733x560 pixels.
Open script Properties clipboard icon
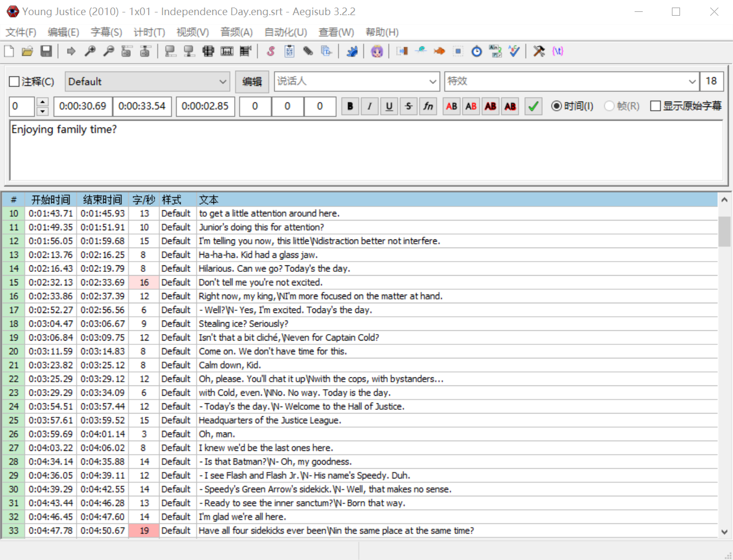coord(289,51)
